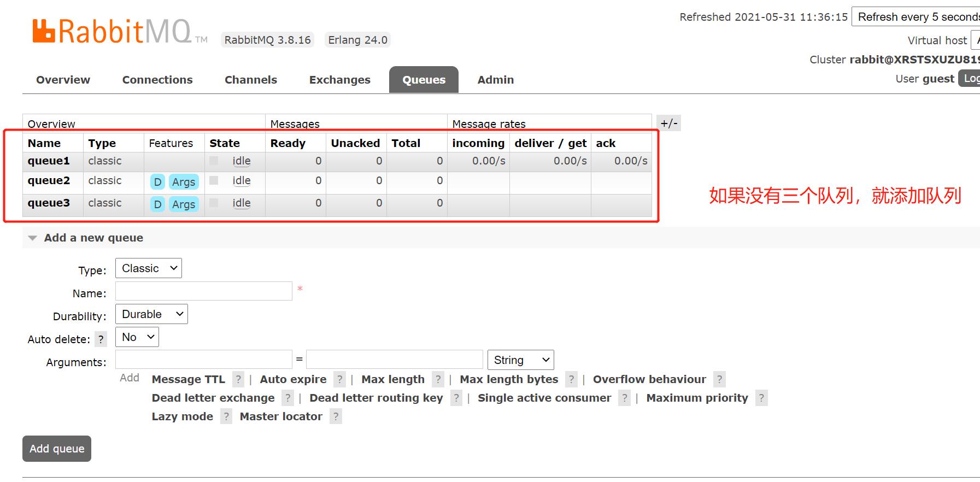Show help for Overflow behaviour
Image resolution: width=980 pixels, height=482 pixels.
[719, 379]
